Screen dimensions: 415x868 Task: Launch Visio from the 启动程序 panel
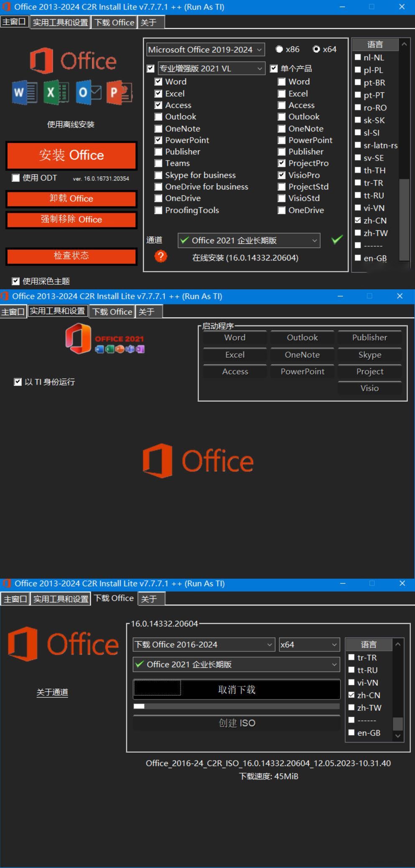369,388
